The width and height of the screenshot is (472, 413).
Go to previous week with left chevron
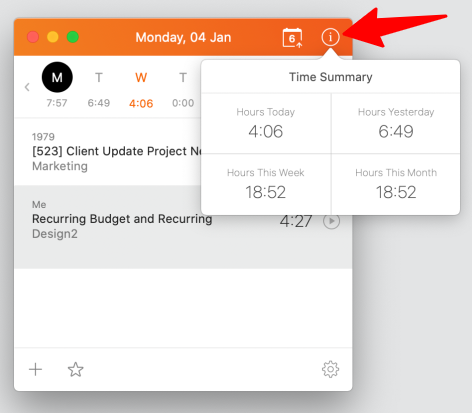(27, 87)
